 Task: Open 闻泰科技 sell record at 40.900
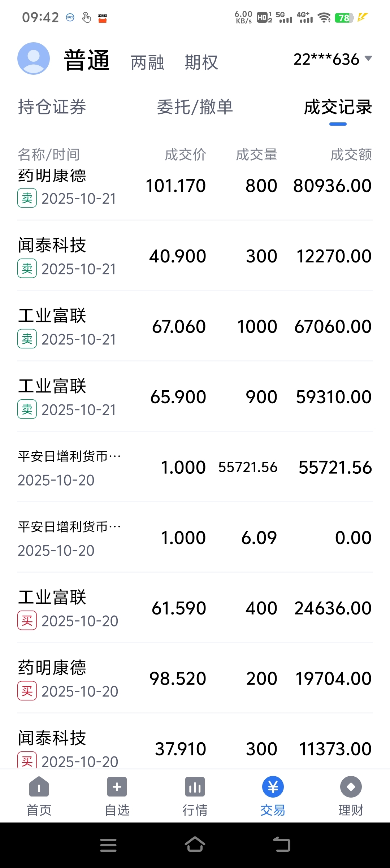(x=195, y=256)
